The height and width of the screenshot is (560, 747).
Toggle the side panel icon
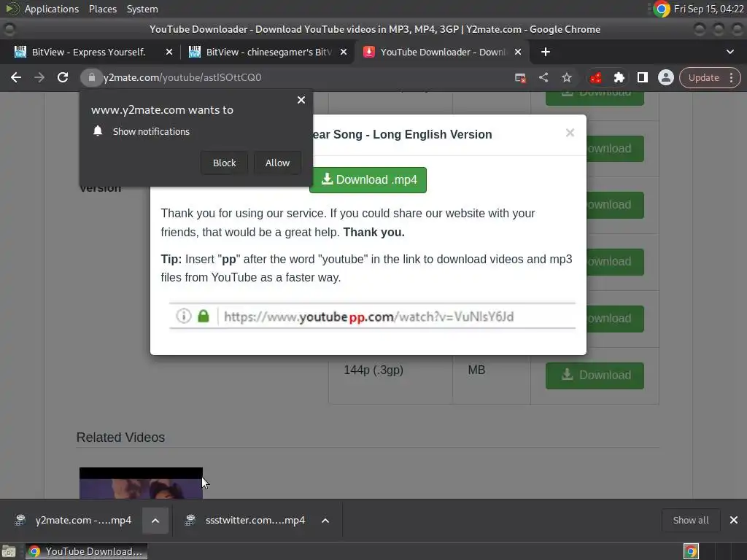click(x=642, y=77)
